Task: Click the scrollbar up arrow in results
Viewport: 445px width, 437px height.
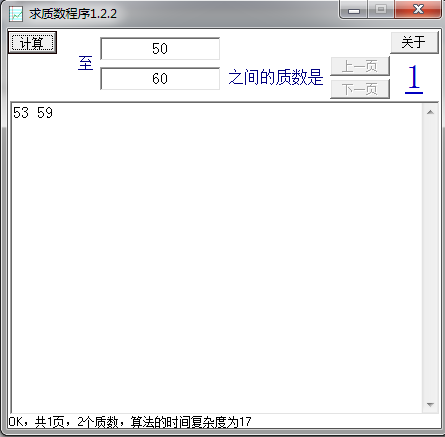Action: 430,112
